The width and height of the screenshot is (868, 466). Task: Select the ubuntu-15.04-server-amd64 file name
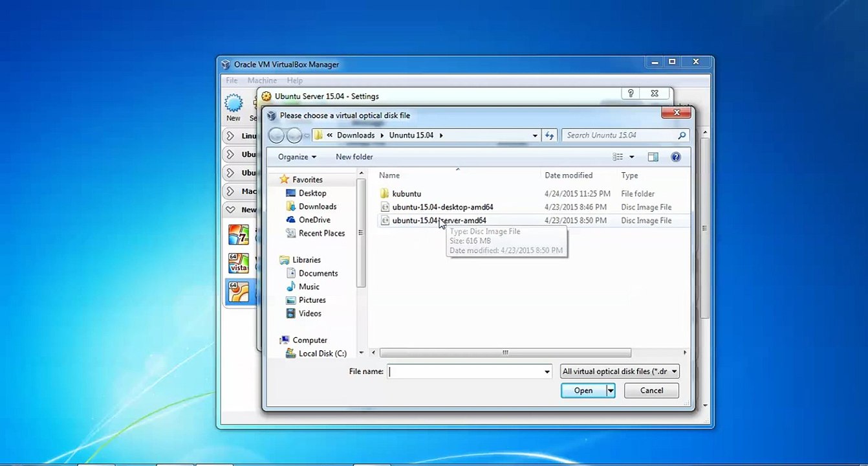[x=439, y=221]
